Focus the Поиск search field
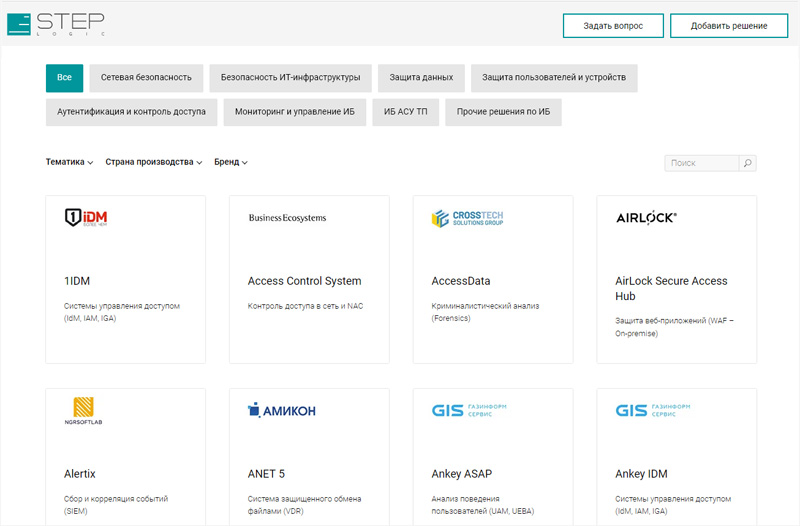800x526 pixels. [702, 163]
